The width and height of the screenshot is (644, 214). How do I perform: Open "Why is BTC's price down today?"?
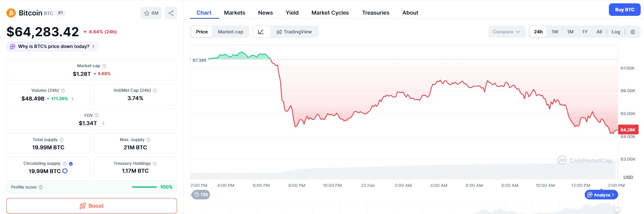(x=53, y=46)
